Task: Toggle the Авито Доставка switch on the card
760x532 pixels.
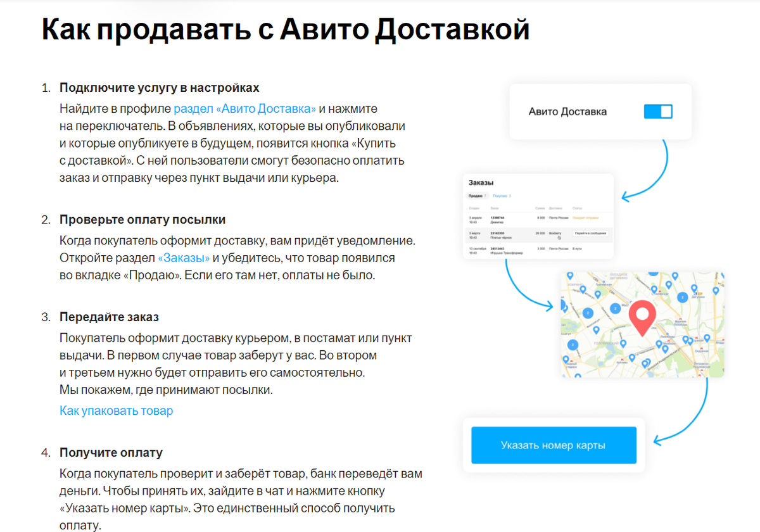Action: [658, 112]
